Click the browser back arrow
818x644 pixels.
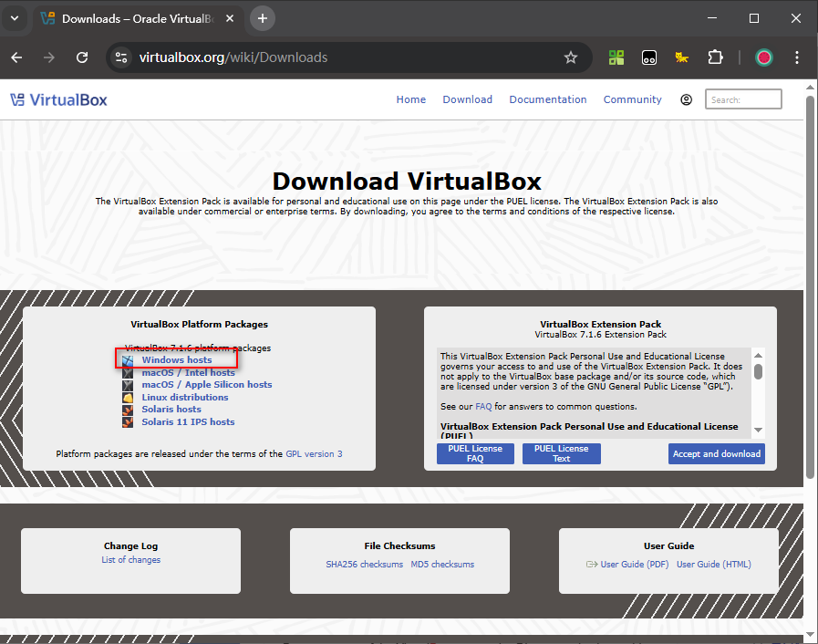(16, 57)
